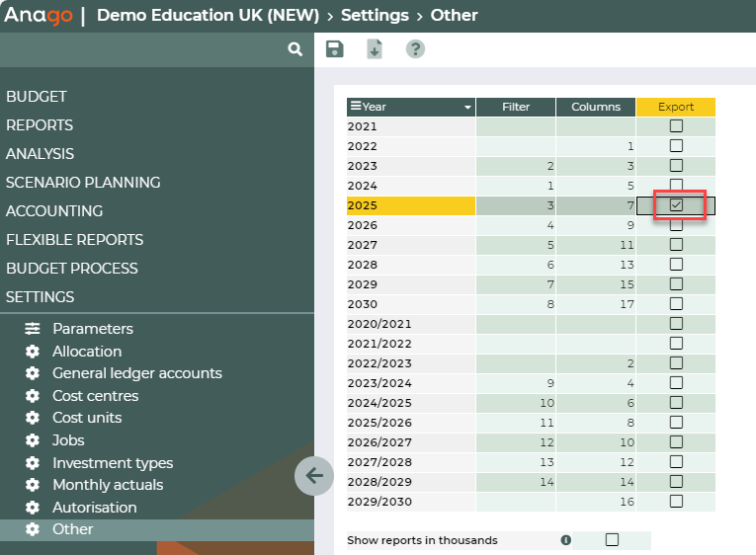Click the Anago logo

39,16
